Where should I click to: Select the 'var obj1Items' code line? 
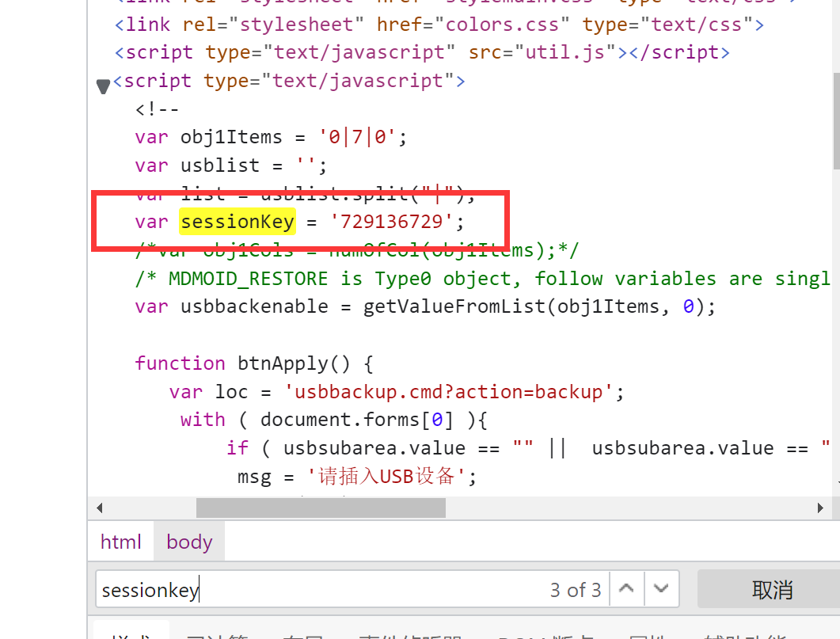[271, 137]
